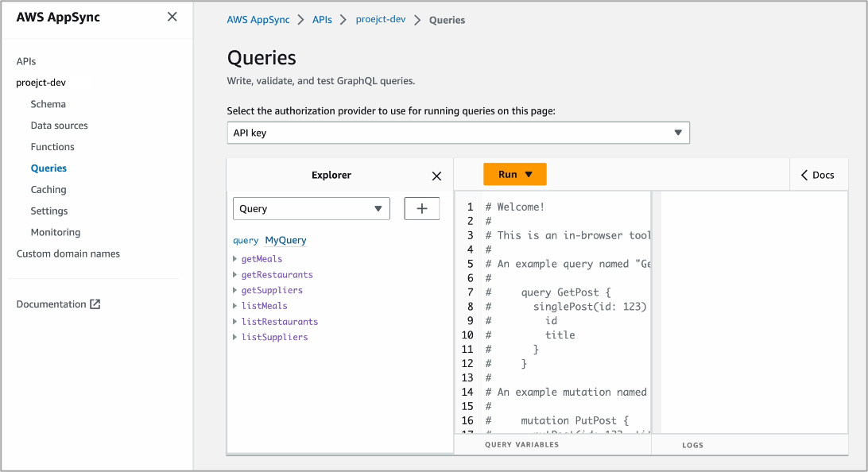The width and height of the screenshot is (868, 472).
Task: Click the 'query' keyword in Explorer
Action: click(x=246, y=240)
